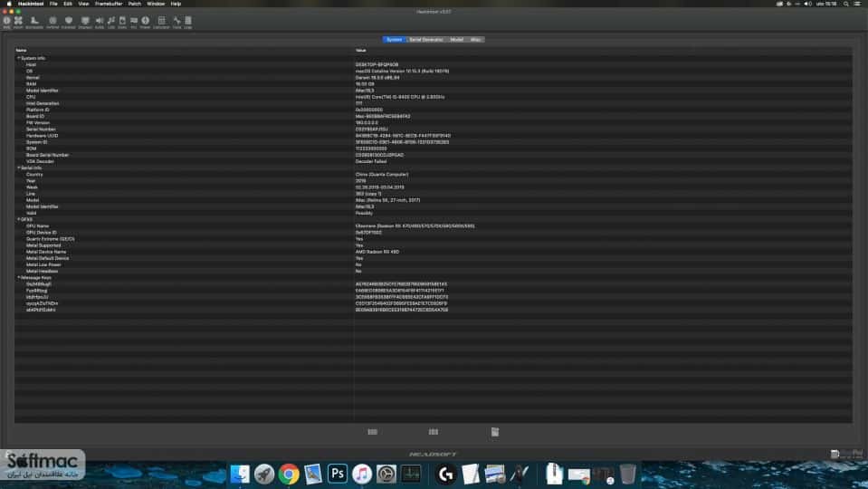Select the VDA Decoder row
This screenshot has height=489, width=868.
[x=434, y=162]
